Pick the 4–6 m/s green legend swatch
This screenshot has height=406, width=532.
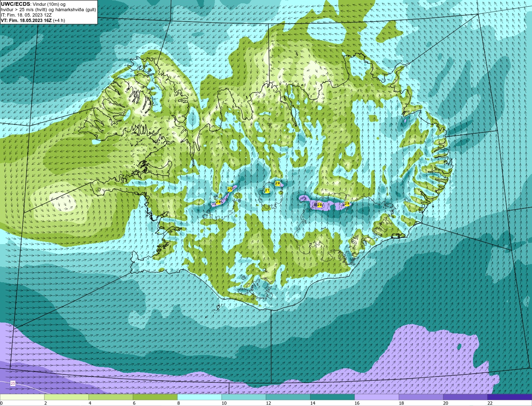pyautogui.click(x=111, y=397)
